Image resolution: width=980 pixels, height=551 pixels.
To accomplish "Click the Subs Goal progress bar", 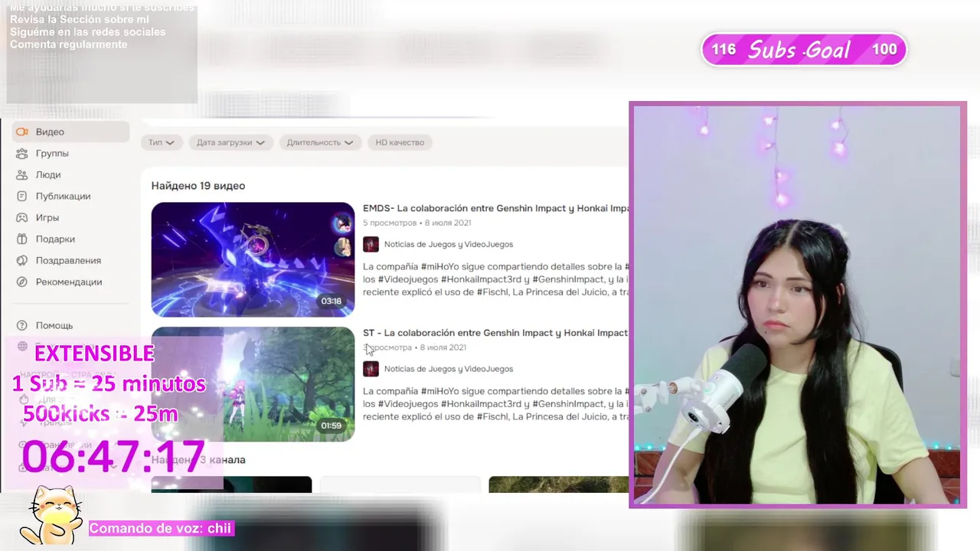I will pyautogui.click(x=804, y=50).
